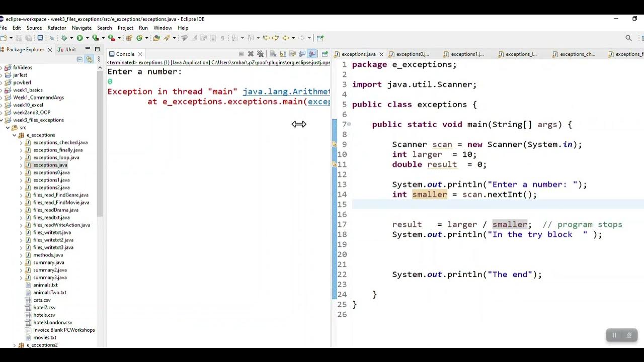
Task: Open the Run button dropdown arrow
Action: 87,38
